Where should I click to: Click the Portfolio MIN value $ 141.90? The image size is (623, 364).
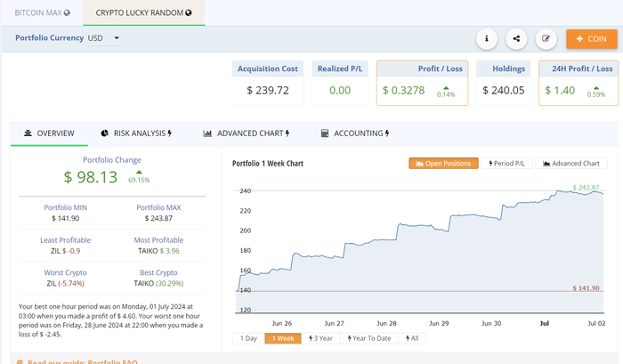pos(66,218)
